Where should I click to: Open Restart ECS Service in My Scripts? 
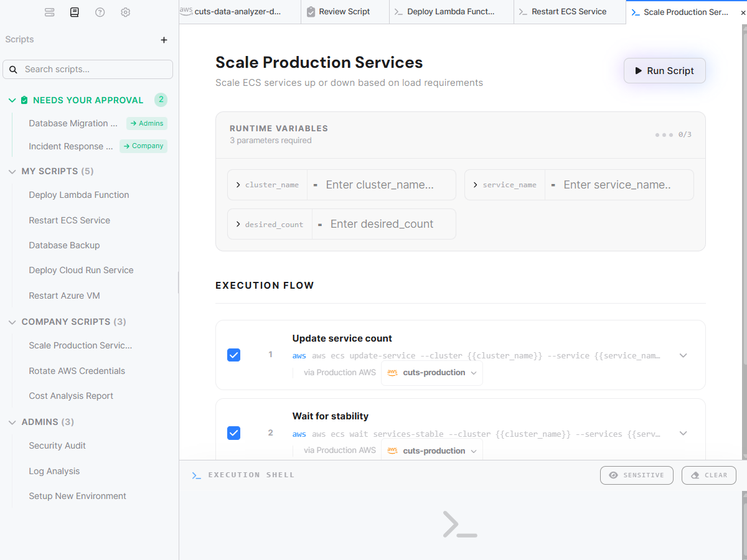click(70, 220)
